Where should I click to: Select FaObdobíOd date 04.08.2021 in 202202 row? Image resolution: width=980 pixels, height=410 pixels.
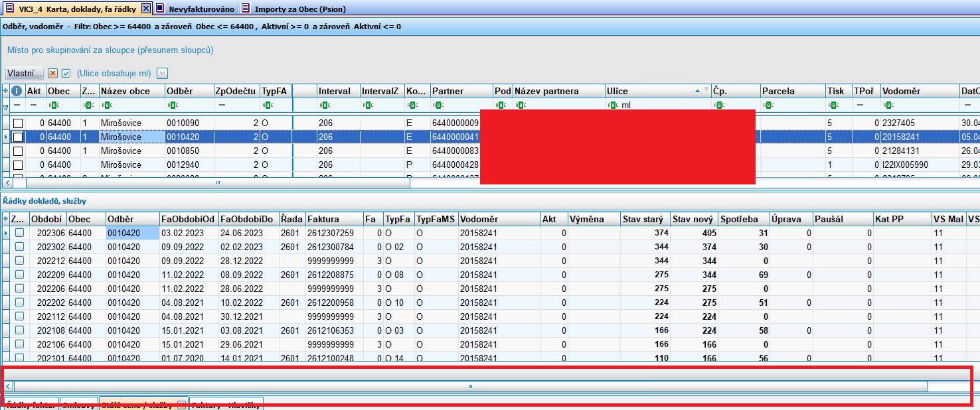(189, 303)
